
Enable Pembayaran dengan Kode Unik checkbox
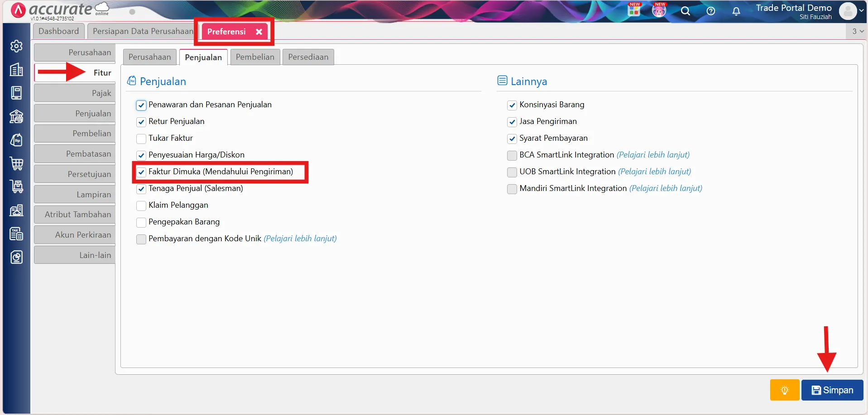click(141, 239)
